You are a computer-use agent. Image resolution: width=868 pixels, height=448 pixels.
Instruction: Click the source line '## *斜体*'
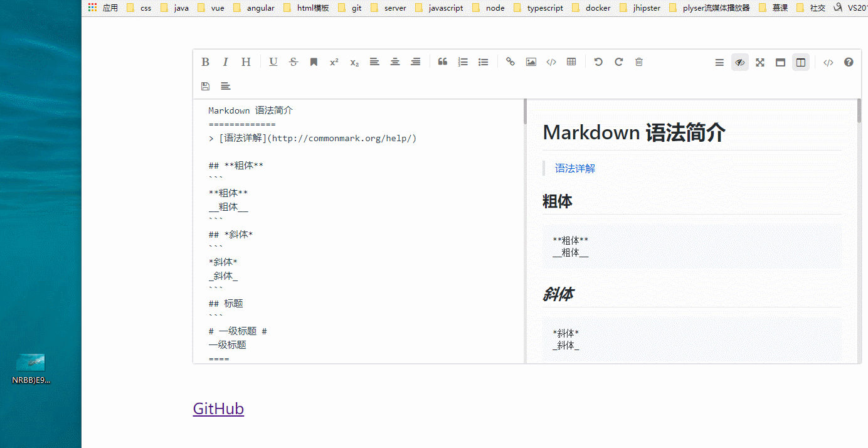(231, 235)
